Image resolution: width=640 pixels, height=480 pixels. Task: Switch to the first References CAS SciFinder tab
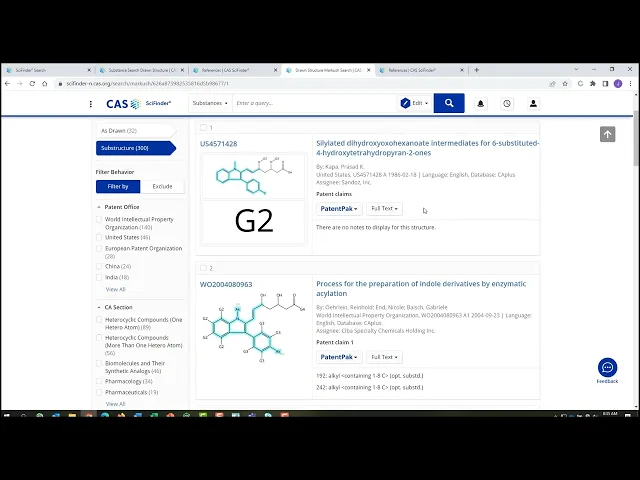click(x=235, y=70)
